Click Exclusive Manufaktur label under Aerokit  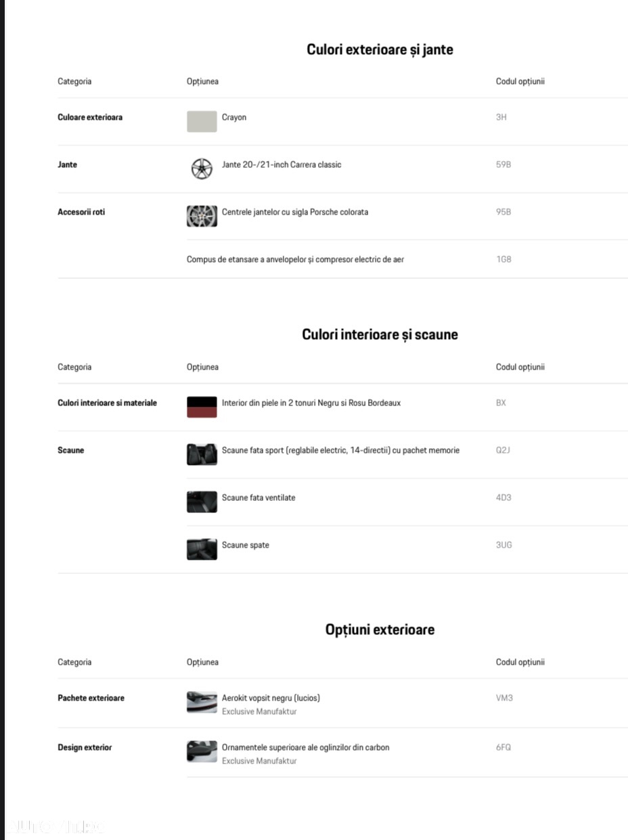pos(259,711)
